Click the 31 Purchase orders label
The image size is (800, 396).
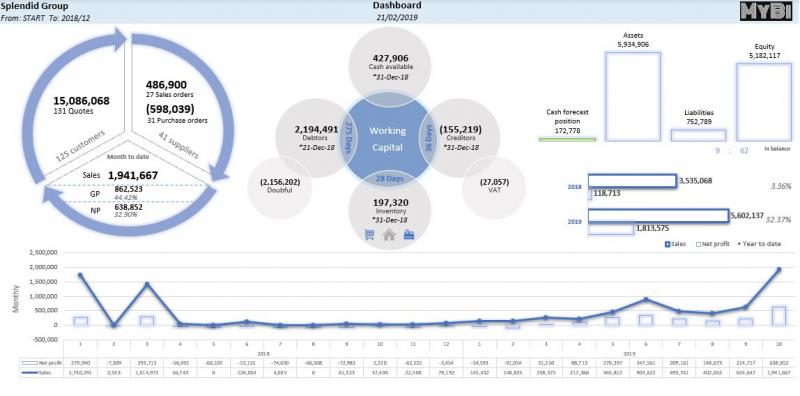point(177,121)
